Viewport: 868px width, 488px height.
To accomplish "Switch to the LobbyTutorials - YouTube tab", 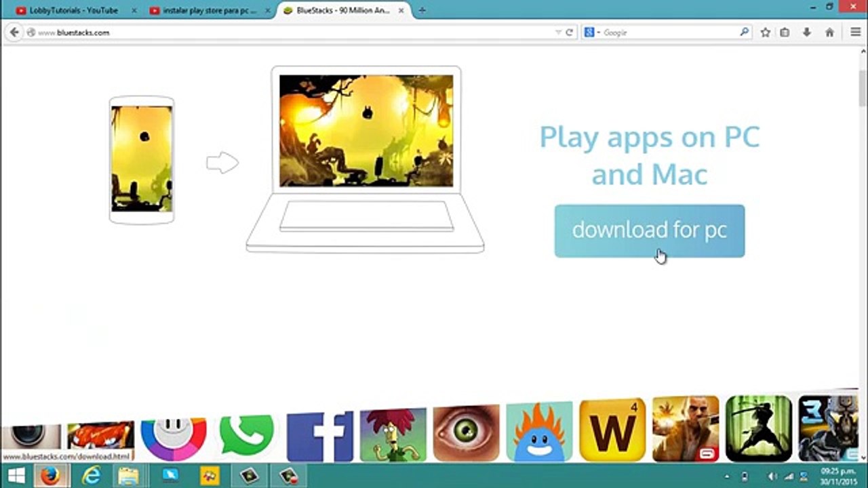I will pos(73,10).
